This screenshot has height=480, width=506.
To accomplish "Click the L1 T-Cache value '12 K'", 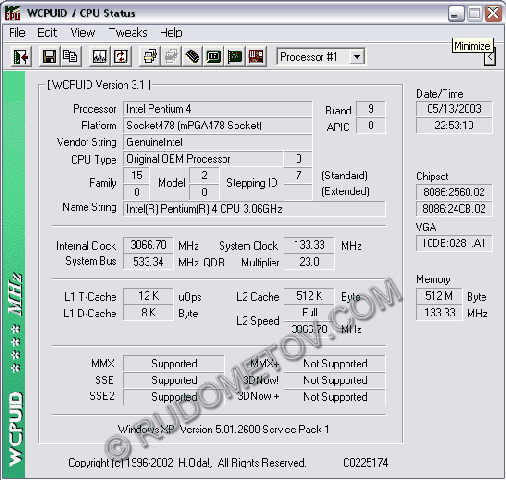I will 148,296.
